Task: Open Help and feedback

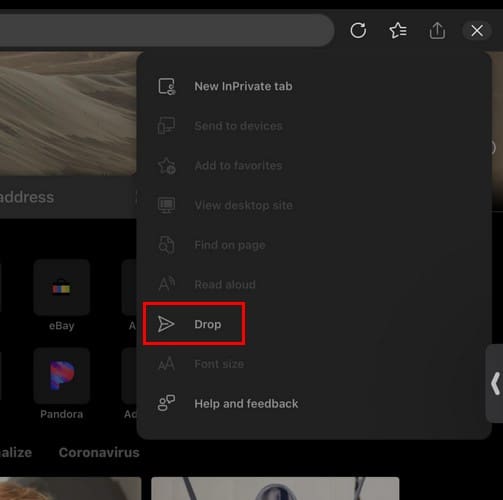Action: point(246,404)
